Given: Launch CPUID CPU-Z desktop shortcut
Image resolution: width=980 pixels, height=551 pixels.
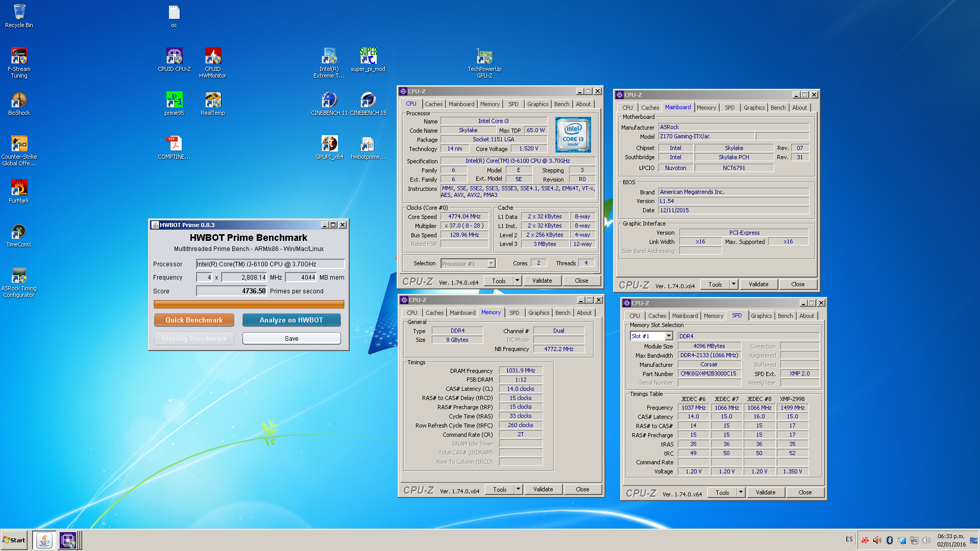Looking at the screenshot, I should tap(174, 60).
